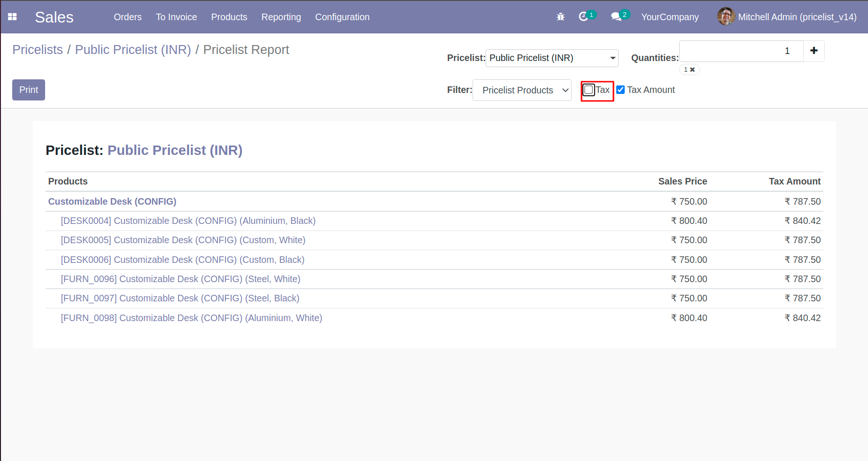Click Customizable Desk template price ₹ 750.00
Viewport: 868px width, 461px height.
pos(689,201)
